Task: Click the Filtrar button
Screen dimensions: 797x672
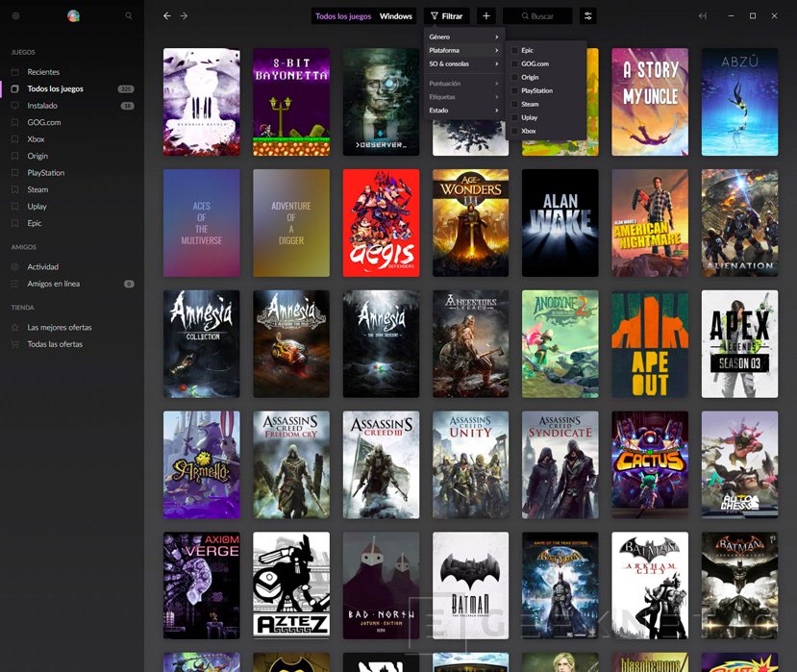Action: tap(446, 16)
